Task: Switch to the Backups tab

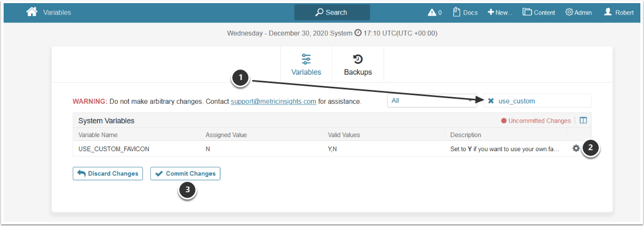Action: coord(358,65)
